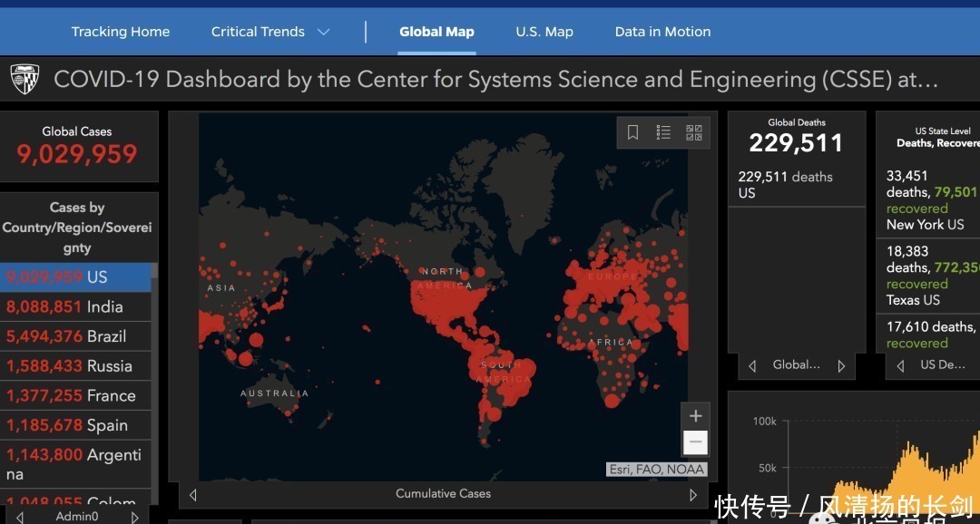Click the US State Level panel heading
The width and height of the screenshot is (980, 524).
[943, 131]
